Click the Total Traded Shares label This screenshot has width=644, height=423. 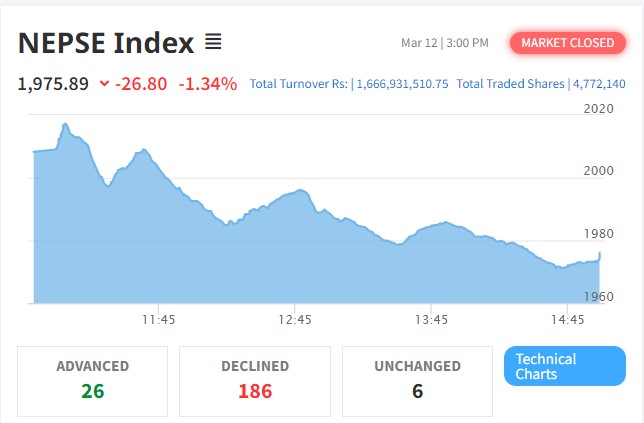click(x=511, y=84)
